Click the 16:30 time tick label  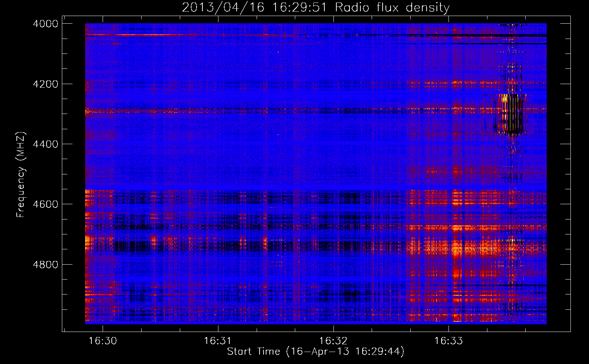103,341
